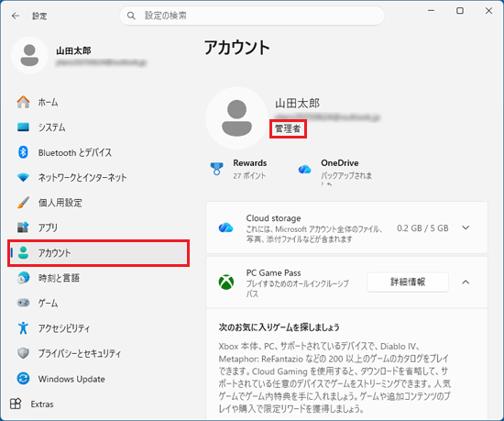Click the Rewards label

click(250, 162)
